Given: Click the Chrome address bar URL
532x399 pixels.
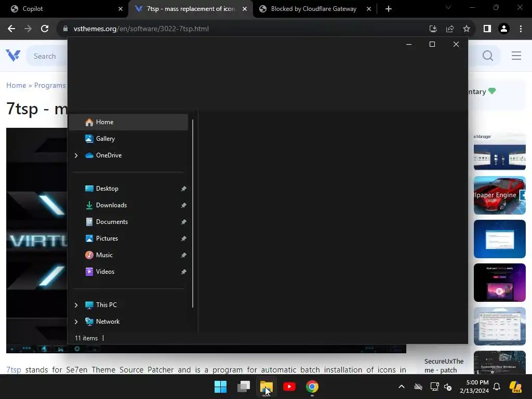Looking at the screenshot, I should coord(141,29).
